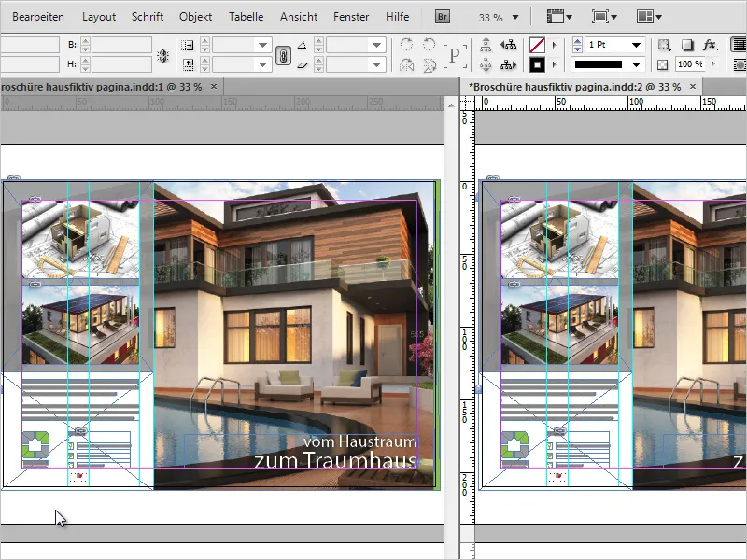
Task: Expand the fill swatch options arrow
Action: point(554,45)
